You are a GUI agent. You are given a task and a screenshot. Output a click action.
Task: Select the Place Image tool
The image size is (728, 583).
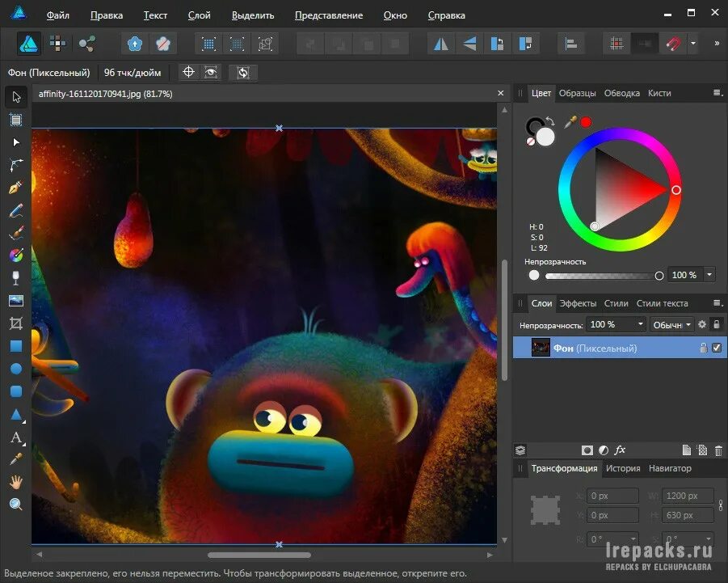(x=16, y=301)
